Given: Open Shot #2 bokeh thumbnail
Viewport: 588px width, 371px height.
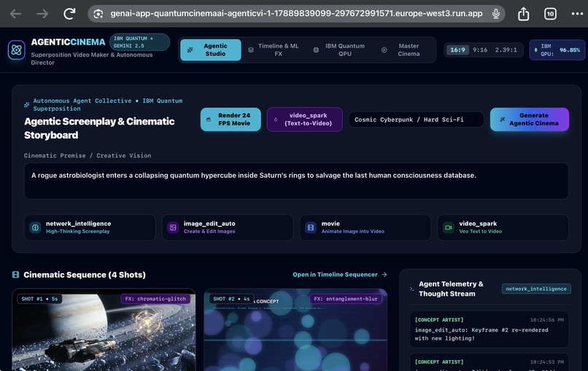Looking at the screenshot, I should click(x=295, y=330).
